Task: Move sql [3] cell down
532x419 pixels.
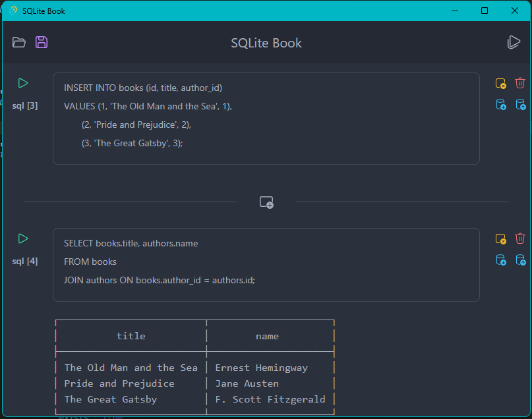Action: 501,104
